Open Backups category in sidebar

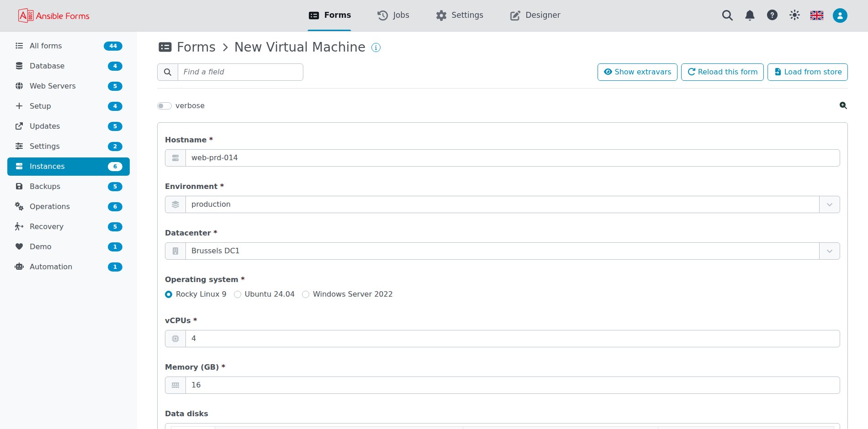click(x=69, y=186)
